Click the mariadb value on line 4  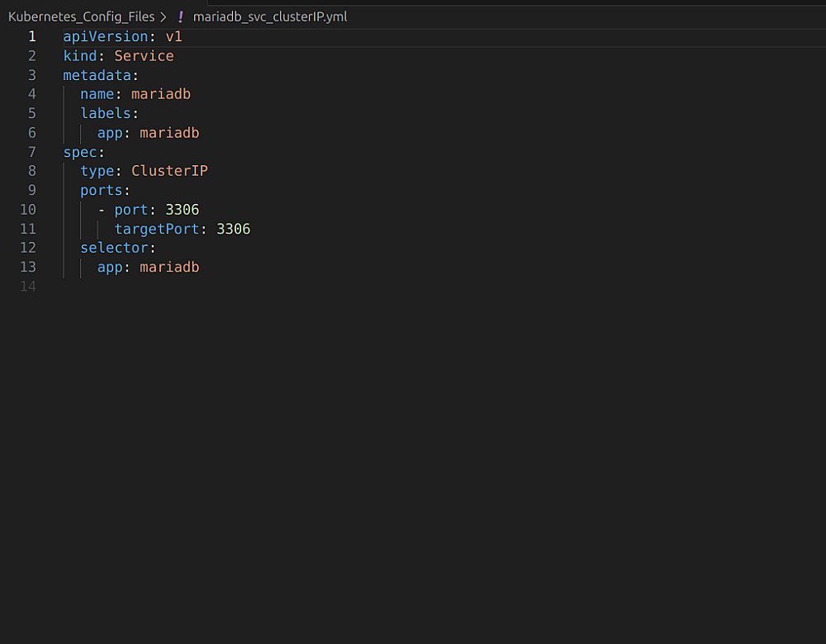point(161,94)
